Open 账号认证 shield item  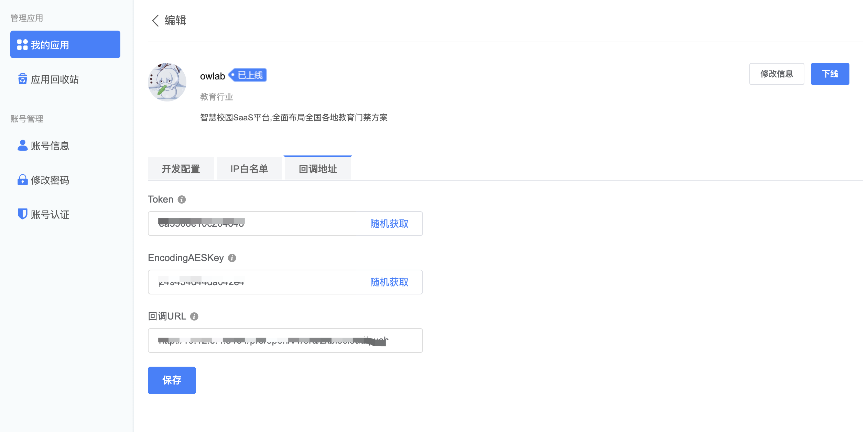43,215
